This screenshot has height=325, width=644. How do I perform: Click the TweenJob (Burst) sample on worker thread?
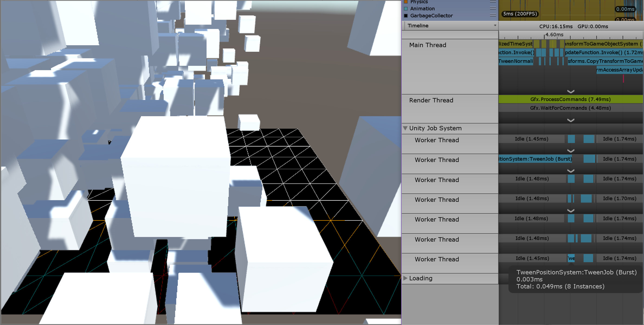[535, 159]
